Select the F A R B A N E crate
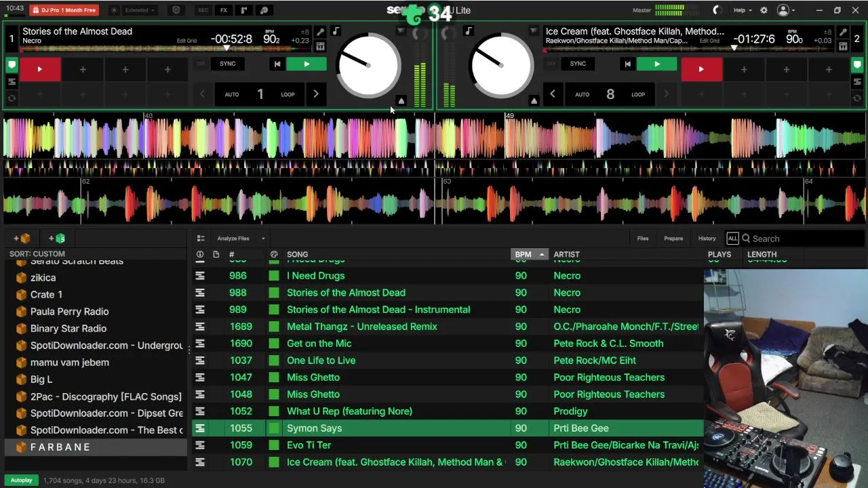The width and height of the screenshot is (868, 488). [x=96, y=447]
